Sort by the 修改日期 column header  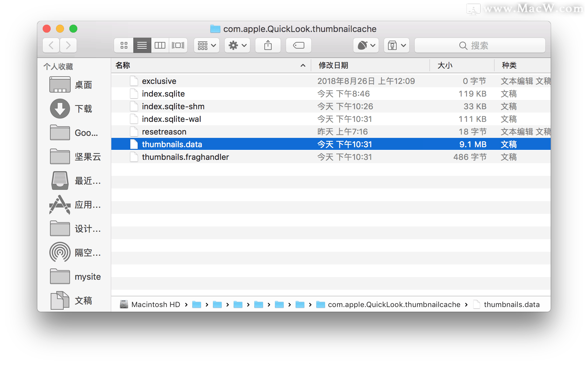tap(370, 65)
